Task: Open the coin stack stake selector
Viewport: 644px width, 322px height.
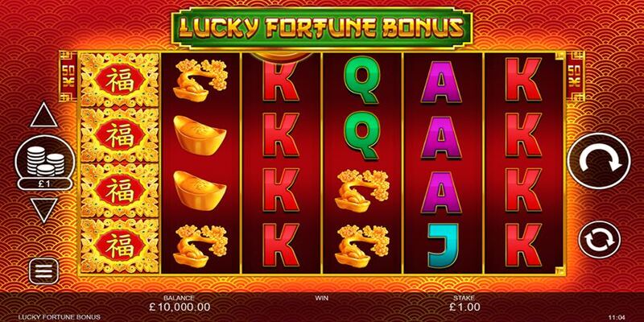Action: pos(45,160)
